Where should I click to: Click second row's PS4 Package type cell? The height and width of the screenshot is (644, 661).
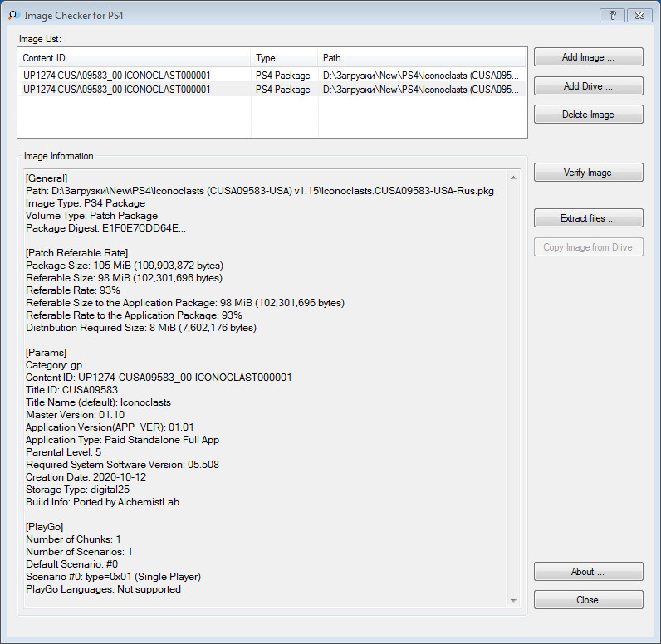point(283,90)
